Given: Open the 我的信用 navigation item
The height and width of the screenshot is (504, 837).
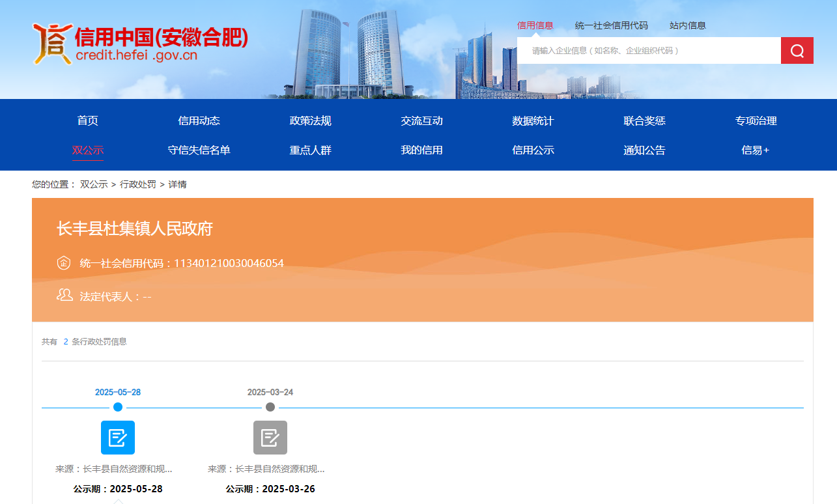Looking at the screenshot, I should tap(422, 150).
